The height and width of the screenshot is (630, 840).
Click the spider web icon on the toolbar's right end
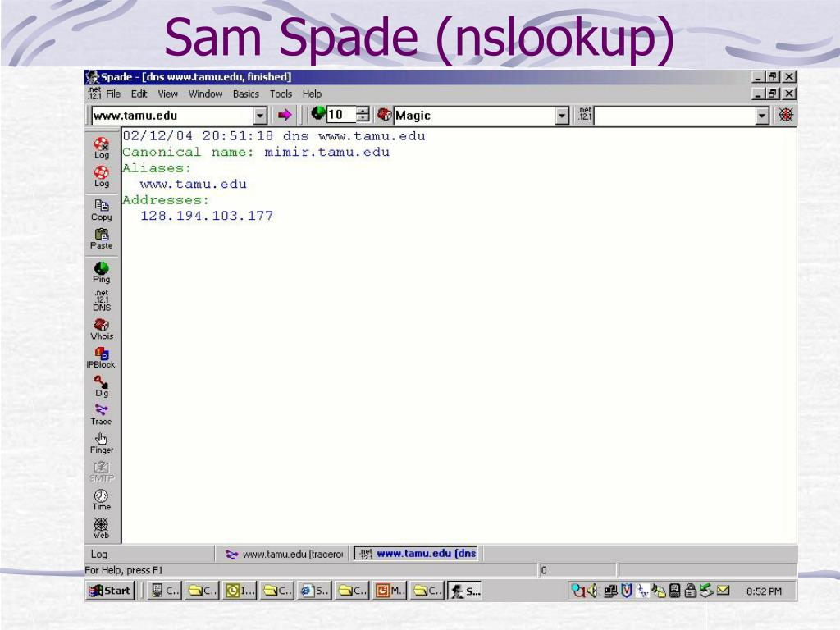pyautogui.click(x=786, y=115)
